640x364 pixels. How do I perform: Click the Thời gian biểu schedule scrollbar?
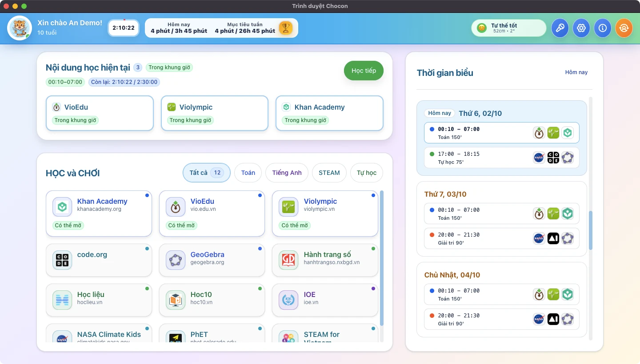pyautogui.click(x=591, y=230)
